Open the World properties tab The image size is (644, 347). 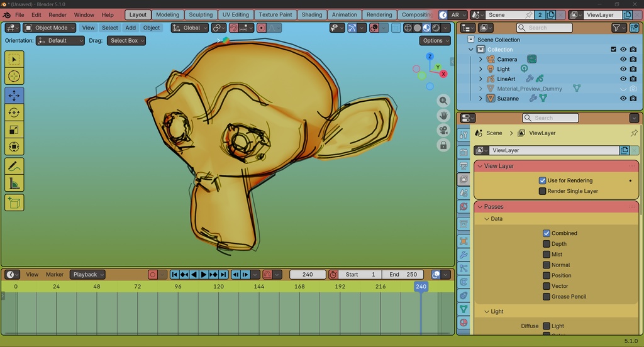pyautogui.click(x=464, y=206)
